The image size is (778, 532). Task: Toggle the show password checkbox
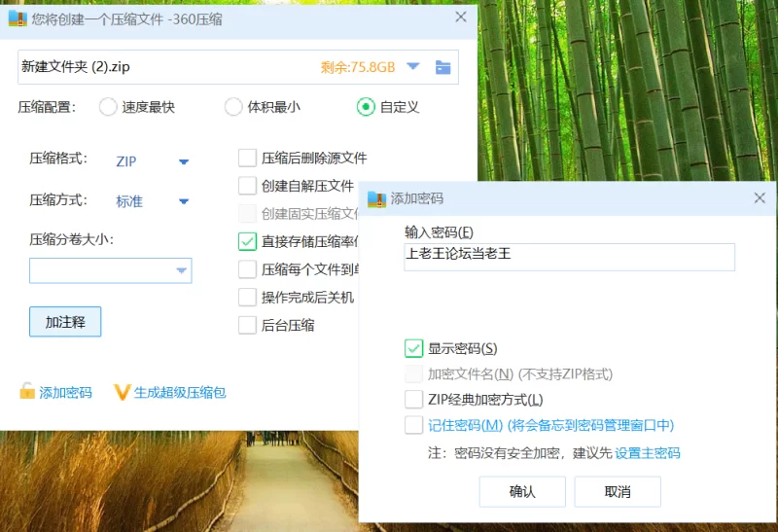point(413,348)
